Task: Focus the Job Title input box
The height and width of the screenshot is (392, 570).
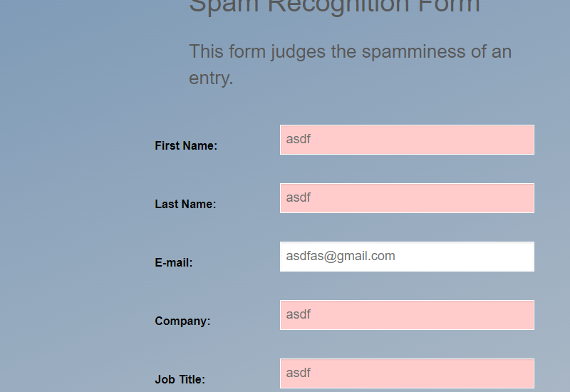Action: 406,373
